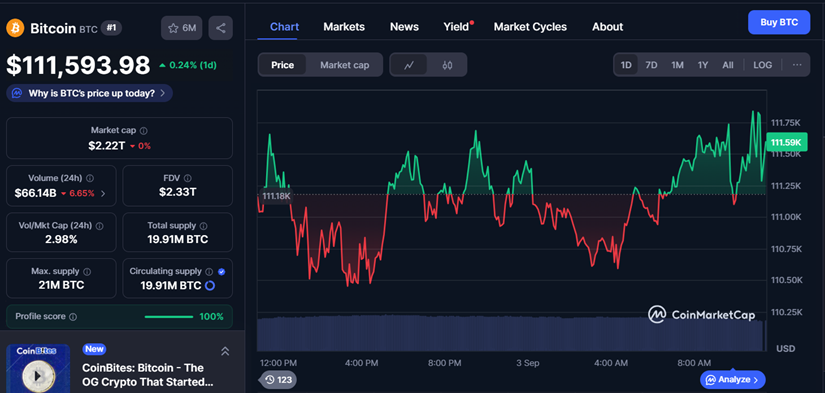Open the About tab
The image size is (825, 393).
pyautogui.click(x=607, y=27)
